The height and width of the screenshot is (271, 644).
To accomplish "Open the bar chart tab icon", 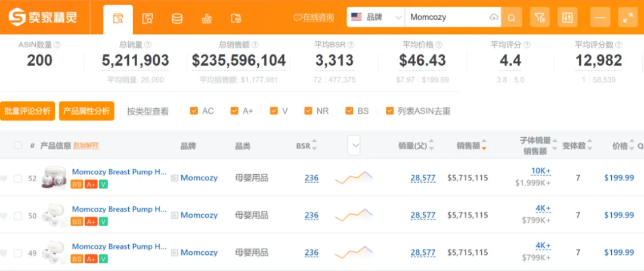I will [x=206, y=19].
